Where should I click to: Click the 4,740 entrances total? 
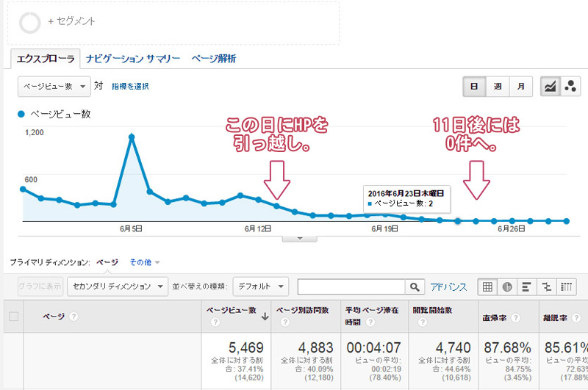click(x=453, y=347)
